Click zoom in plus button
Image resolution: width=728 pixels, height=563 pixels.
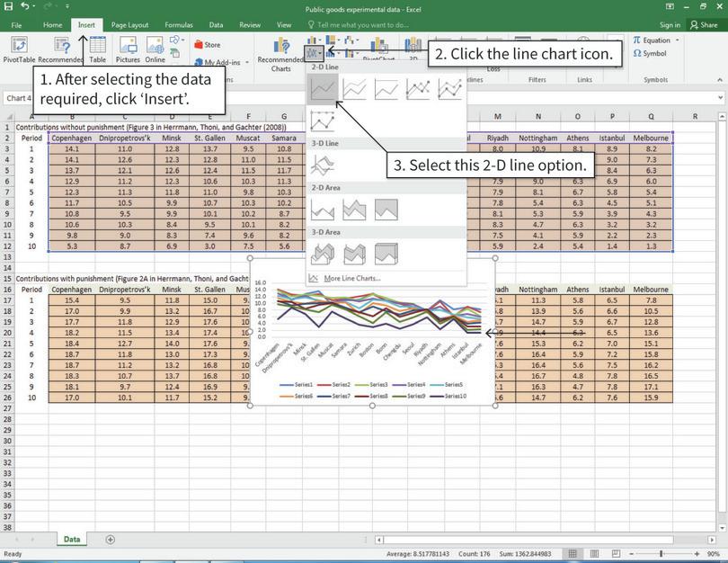pos(697,554)
